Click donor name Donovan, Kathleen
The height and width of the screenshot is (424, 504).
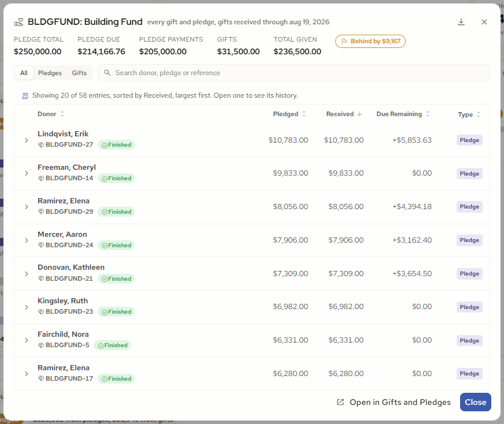pyautogui.click(x=71, y=267)
